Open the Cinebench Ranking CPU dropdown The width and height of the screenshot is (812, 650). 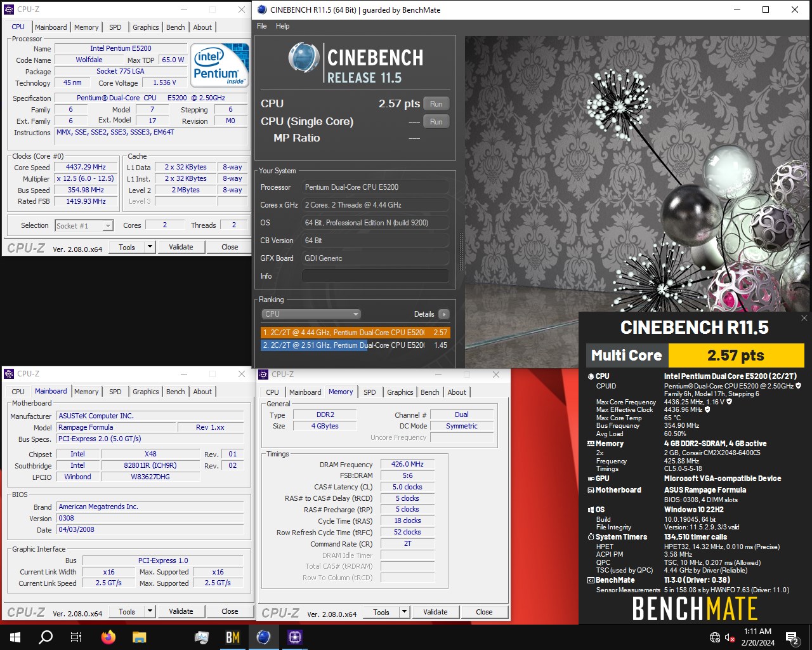311,314
